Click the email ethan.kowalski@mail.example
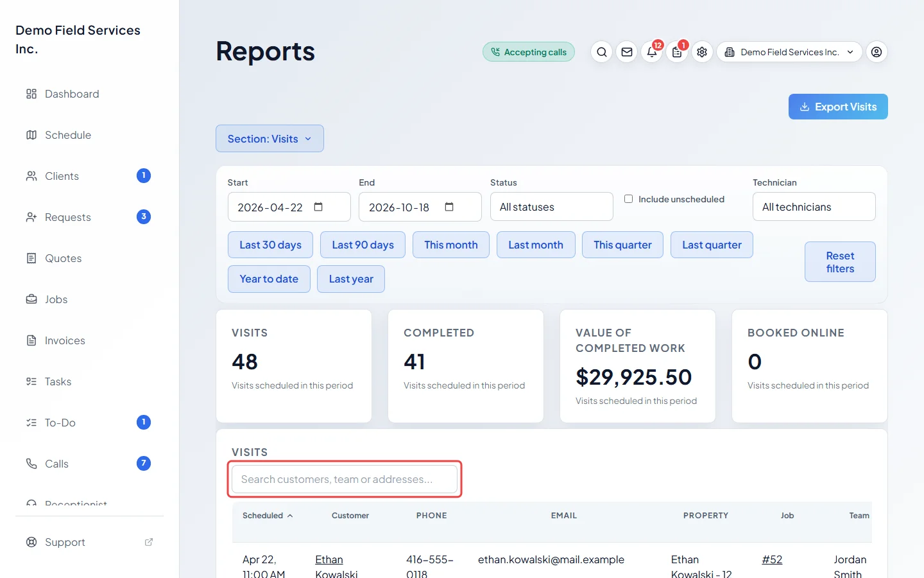This screenshot has height=578, width=924. 551,559
